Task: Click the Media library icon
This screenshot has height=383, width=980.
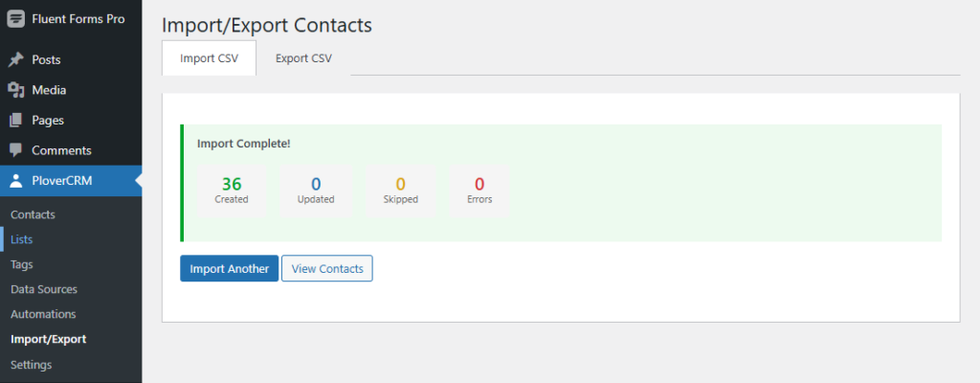Action: 16,90
